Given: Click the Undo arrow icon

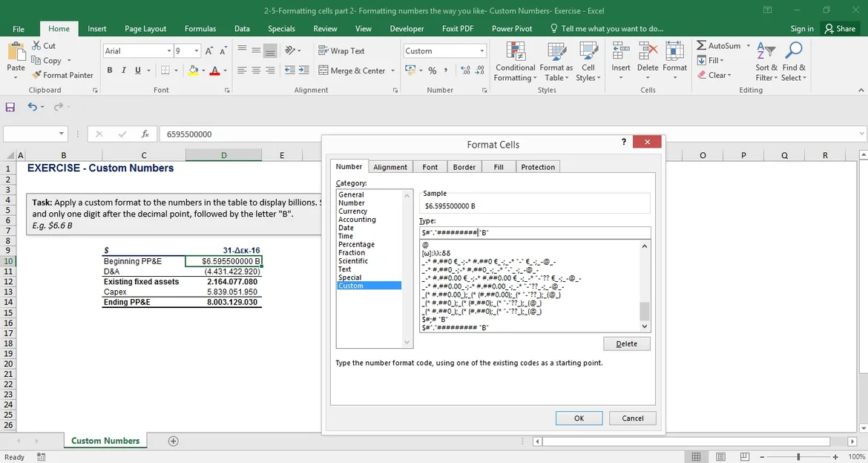Looking at the screenshot, I should pyautogui.click(x=31, y=107).
